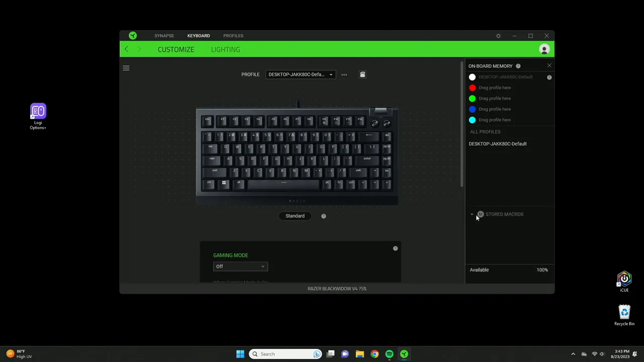The image size is (644, 362).
Task: Open taskbar clock and date
Action: point(619,354)
